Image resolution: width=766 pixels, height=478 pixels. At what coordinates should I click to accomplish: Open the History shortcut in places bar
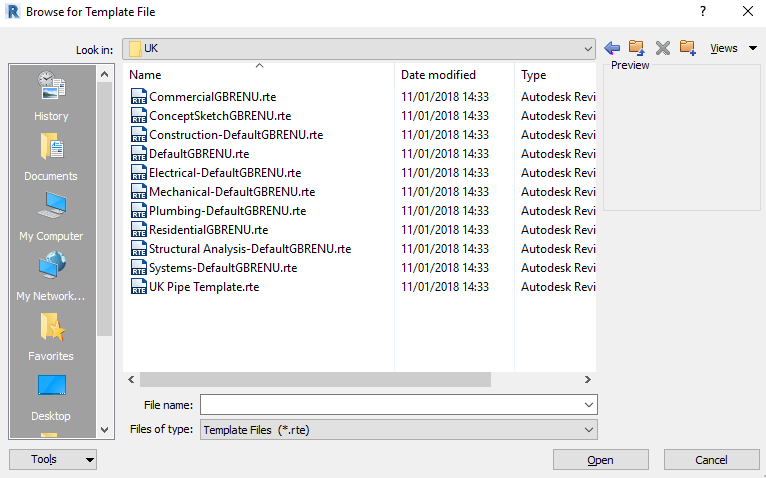[51, 97]
